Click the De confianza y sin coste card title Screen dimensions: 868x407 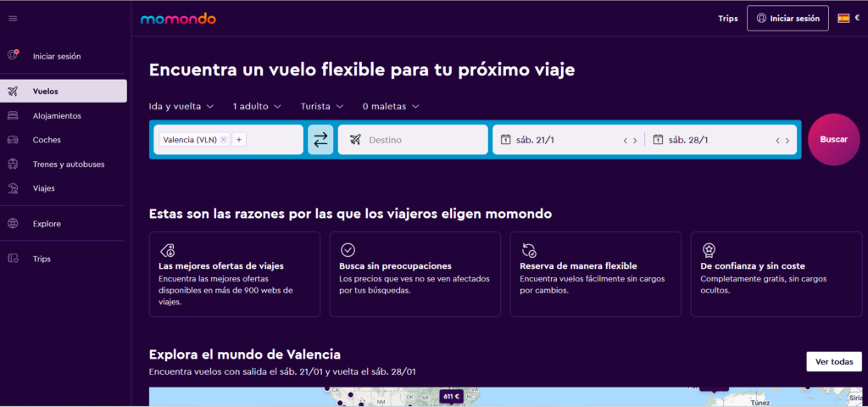click(x=753, y=265)
